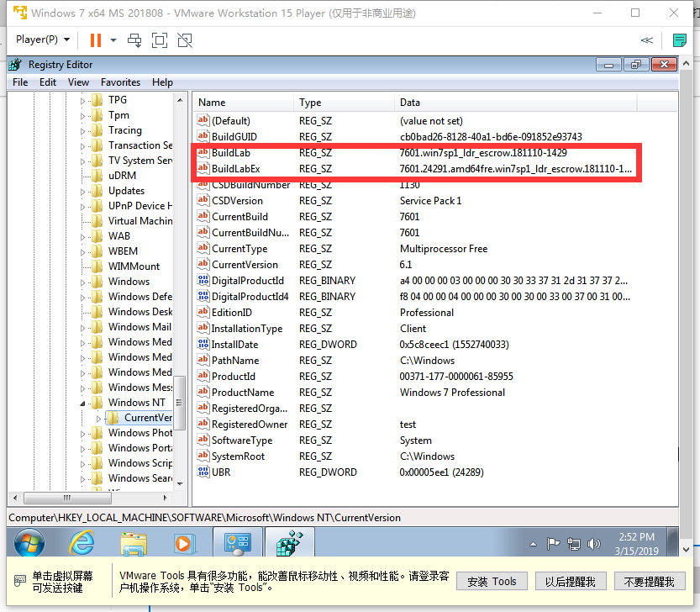This screenshot has width=700, height=612.
Task: Switch to the Registry Editor taskbar button
Action: [290, 543]
